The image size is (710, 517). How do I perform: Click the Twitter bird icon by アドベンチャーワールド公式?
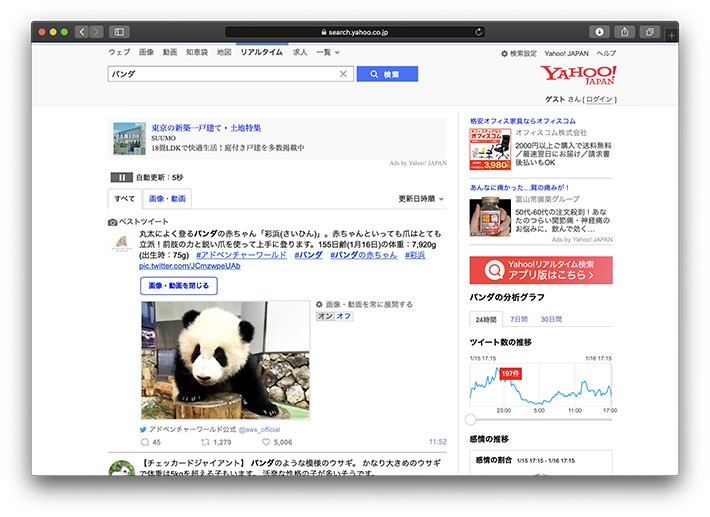pyautogui.click(x=143, y=430)
